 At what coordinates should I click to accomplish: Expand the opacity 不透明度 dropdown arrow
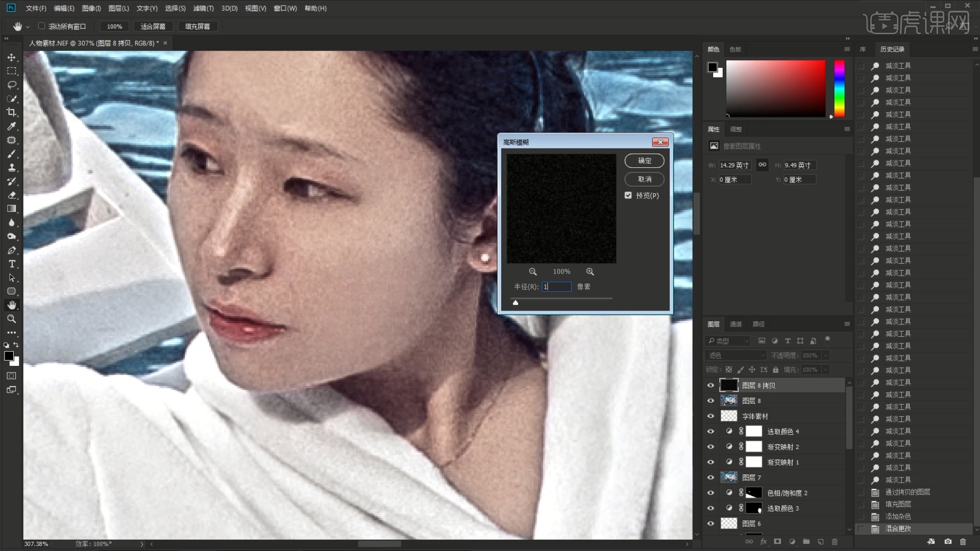[x=826, y=355]
